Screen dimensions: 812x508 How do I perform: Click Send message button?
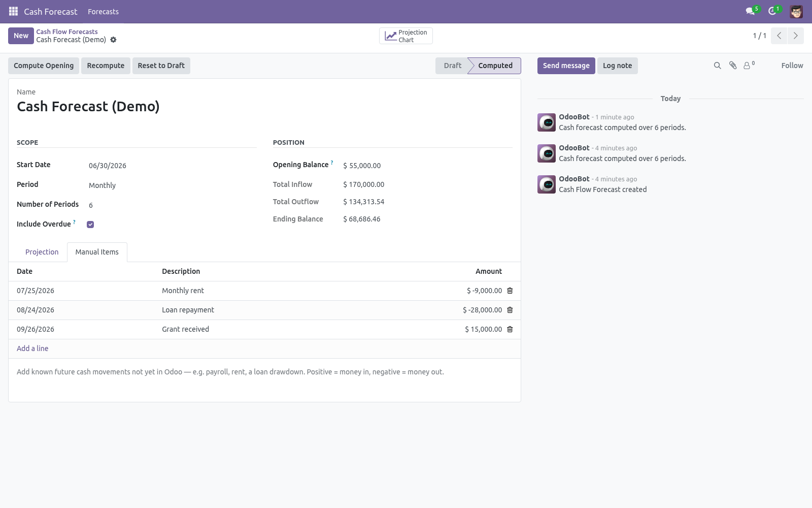566,66
